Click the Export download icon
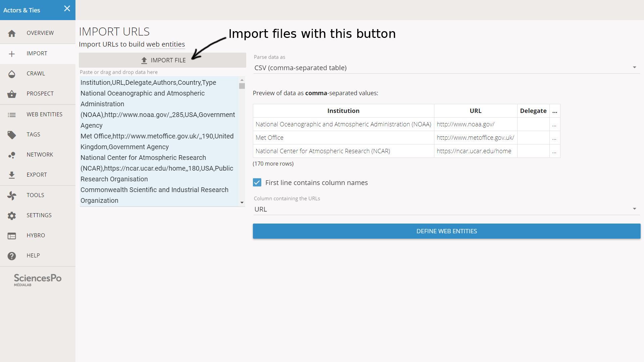Viewport: 644px width, 362px height. [12, 175]
